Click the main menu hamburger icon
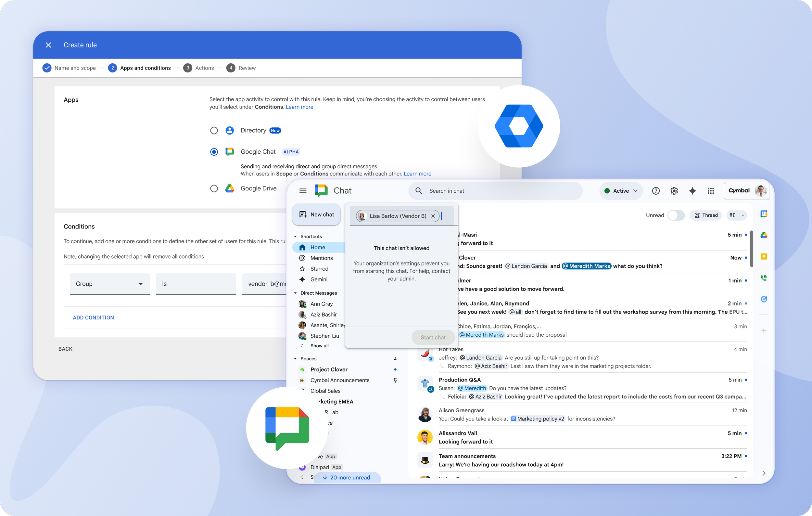Image resolution: width=812 pixels, height=516 pixels. (303, 191)
